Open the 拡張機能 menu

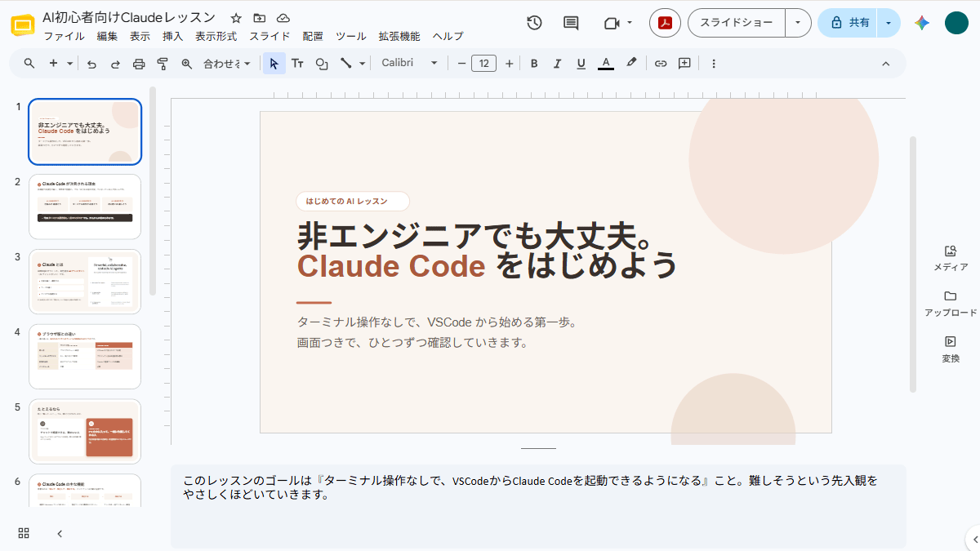[x=399, y=36]
